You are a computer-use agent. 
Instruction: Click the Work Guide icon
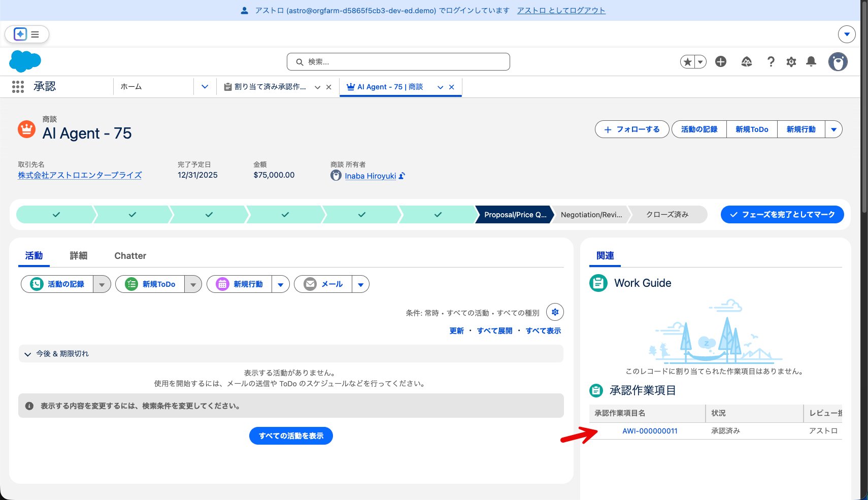[x=598, y=283]
